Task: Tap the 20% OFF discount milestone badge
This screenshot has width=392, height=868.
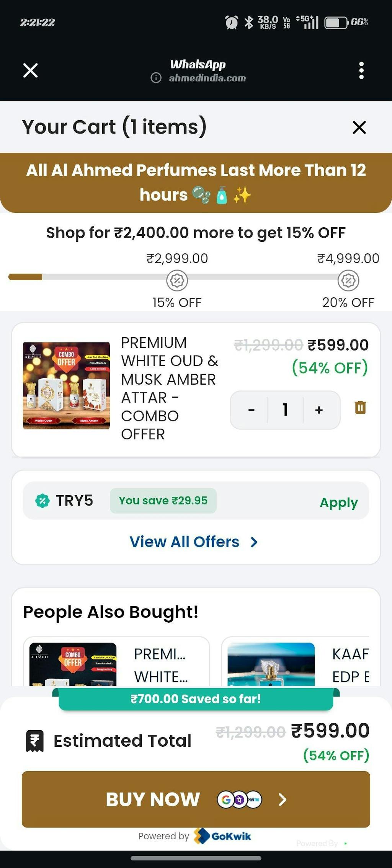Action: pyautogui.click(x=348, y=281)
